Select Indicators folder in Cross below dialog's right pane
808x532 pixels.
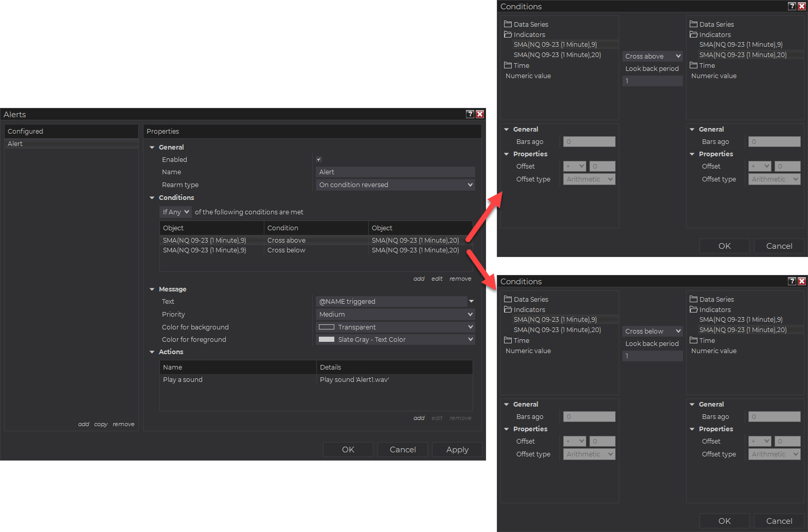click(710, 309)
